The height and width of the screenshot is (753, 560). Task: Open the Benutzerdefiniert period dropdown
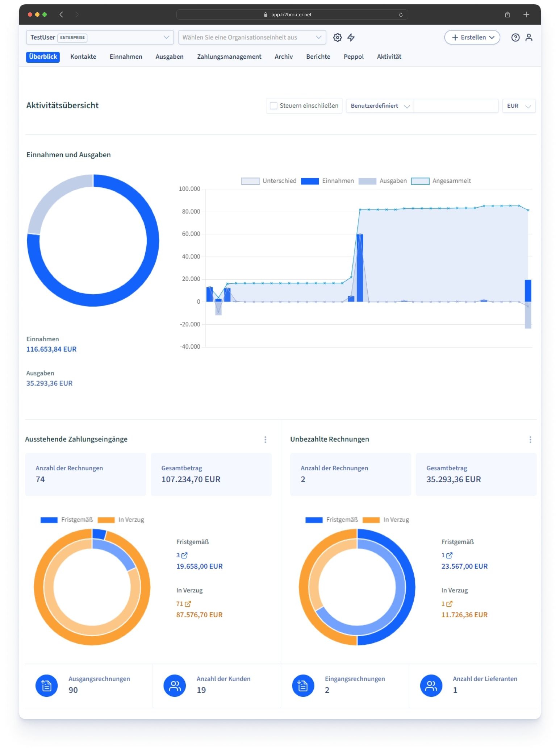click(x=380, y=106)
